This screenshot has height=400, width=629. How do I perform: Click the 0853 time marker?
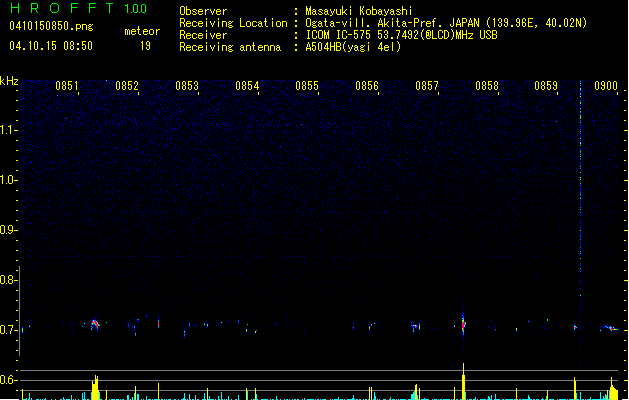(x=187, y=86)
